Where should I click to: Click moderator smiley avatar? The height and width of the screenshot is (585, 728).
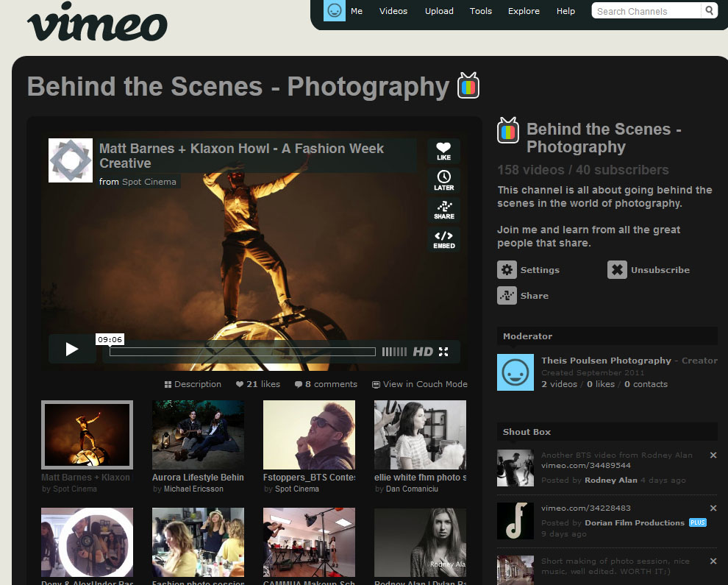point(515,372)
